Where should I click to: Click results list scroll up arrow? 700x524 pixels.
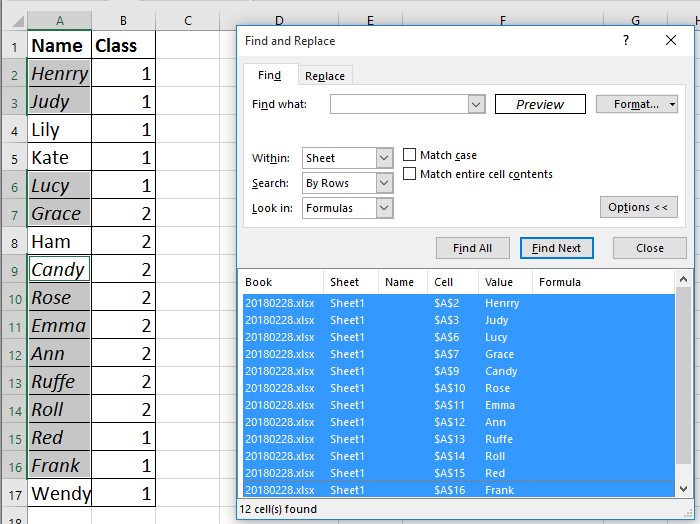click(683, 281)
